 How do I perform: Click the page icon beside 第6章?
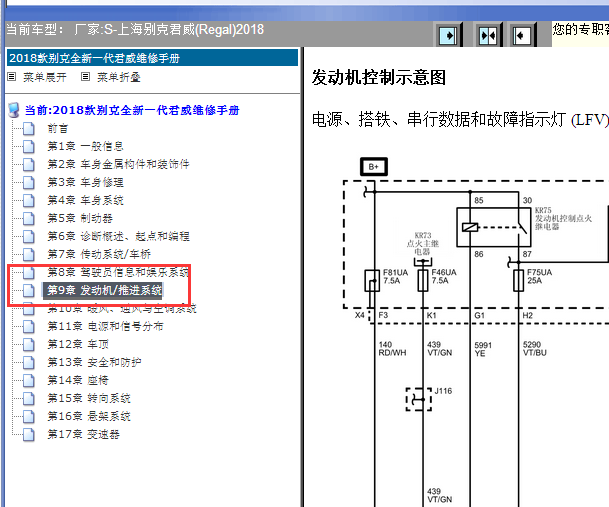29,236
